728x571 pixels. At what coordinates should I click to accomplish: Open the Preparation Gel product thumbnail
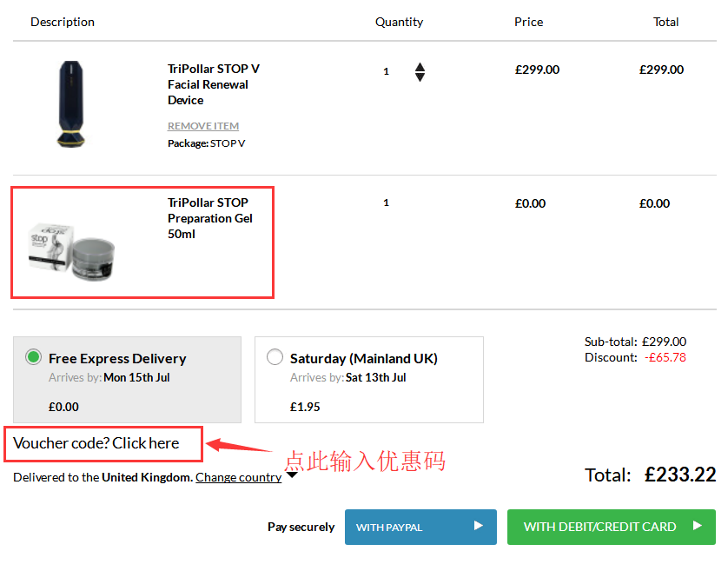71,251
